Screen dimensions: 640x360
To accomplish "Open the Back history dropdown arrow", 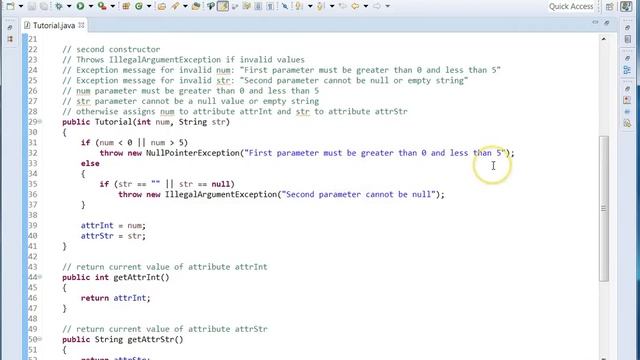I will [366, 6].
